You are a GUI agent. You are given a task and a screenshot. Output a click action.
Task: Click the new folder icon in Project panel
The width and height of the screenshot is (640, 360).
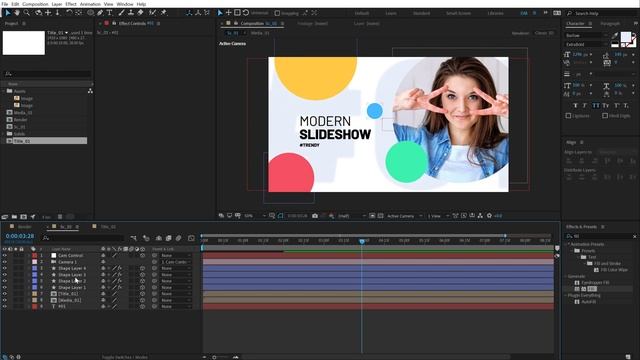pos(14,217)
